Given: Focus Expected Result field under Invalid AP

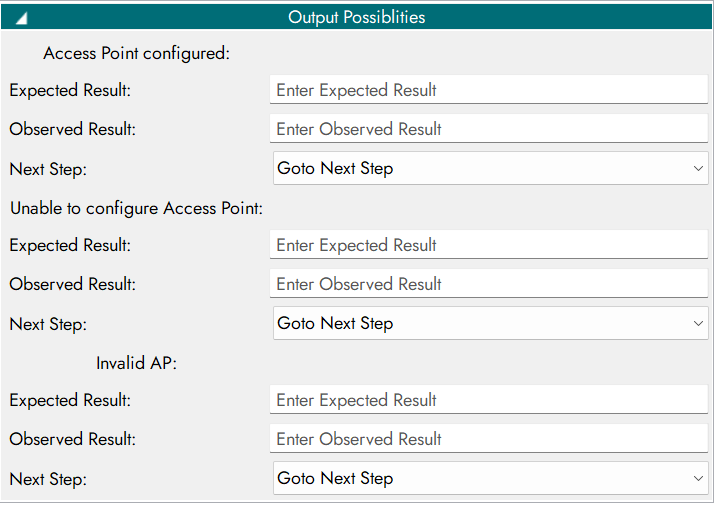Looking at the screenshot, I should 489,400.
